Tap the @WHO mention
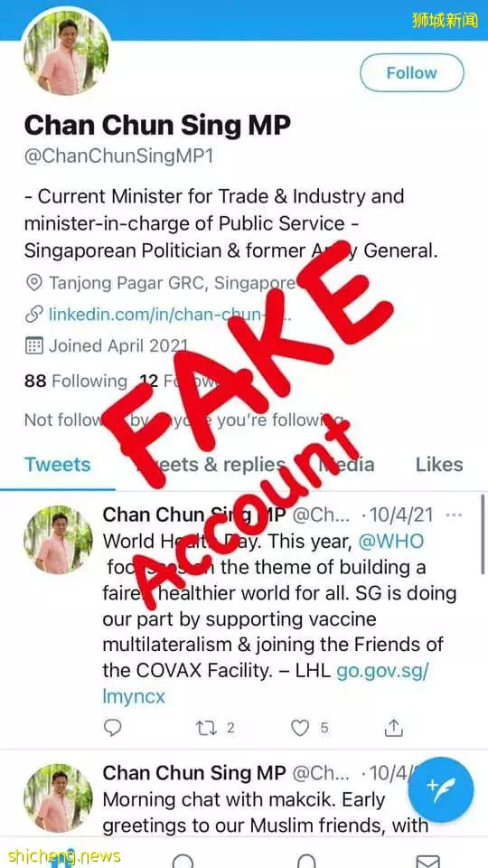Screen dimensions: 488x868 (x=391, y=541)
